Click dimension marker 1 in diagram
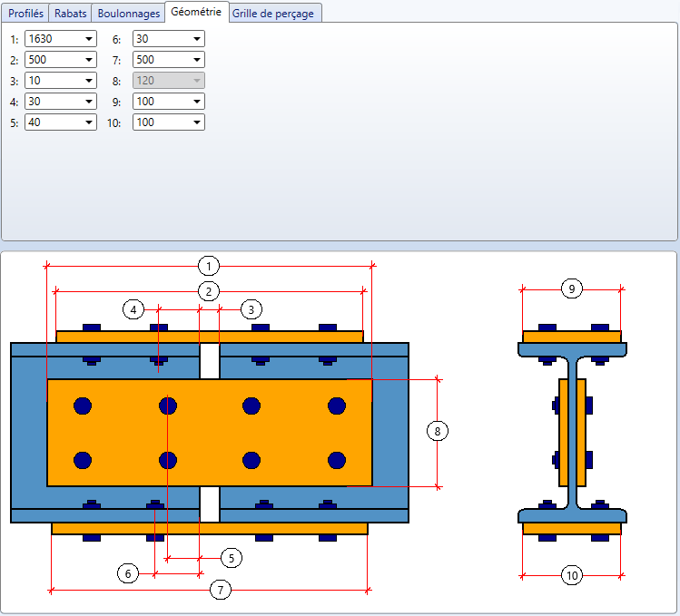Image resolution: width=680 pixels, height=616 pixels. (209, 266)
